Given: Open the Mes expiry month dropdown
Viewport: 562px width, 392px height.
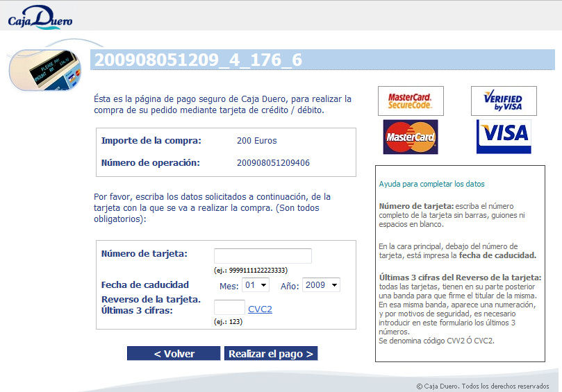Looking at the screenshot, I should click(x=256, y=285).
